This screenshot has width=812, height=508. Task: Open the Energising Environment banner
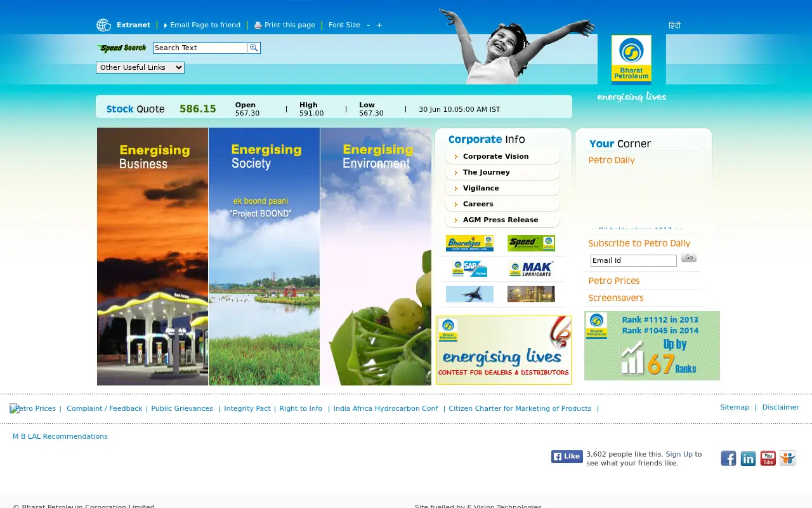pyautogui.click(x=376, y=257)
